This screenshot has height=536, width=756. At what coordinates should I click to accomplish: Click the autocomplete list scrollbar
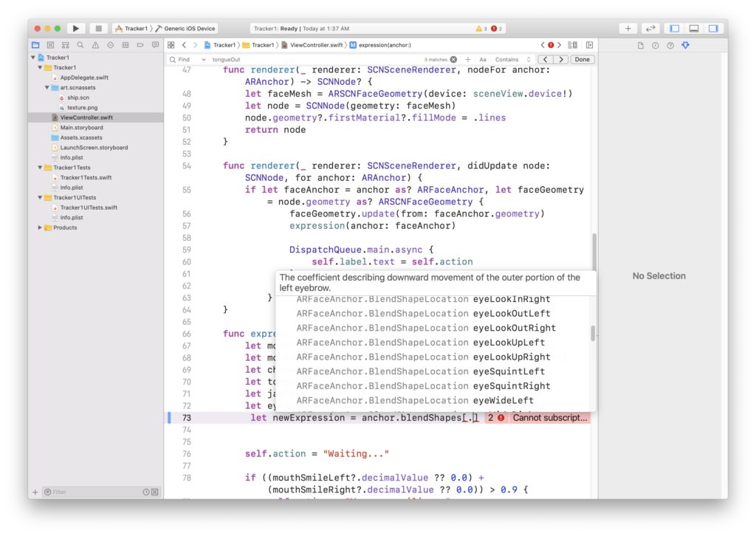pyautogui.click(x=593, y=334)
